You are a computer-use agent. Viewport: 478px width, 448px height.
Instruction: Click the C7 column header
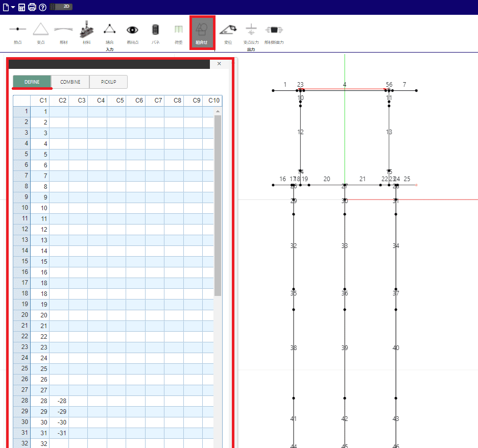coord(155,101)
